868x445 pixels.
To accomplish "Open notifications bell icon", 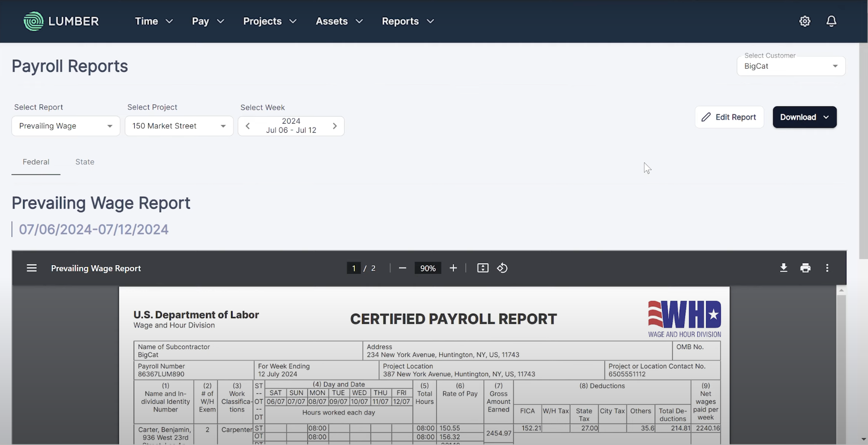I will pyautogui.click(x=831, y=21).
